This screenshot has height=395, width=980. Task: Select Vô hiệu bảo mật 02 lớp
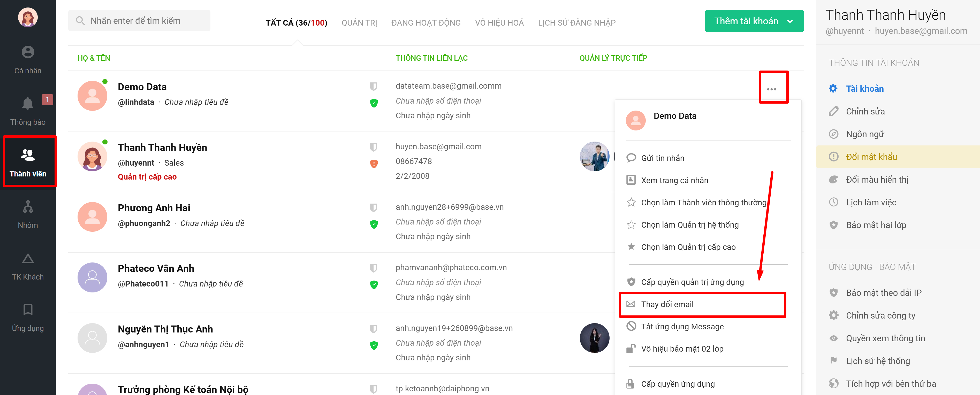click(682, 348)
